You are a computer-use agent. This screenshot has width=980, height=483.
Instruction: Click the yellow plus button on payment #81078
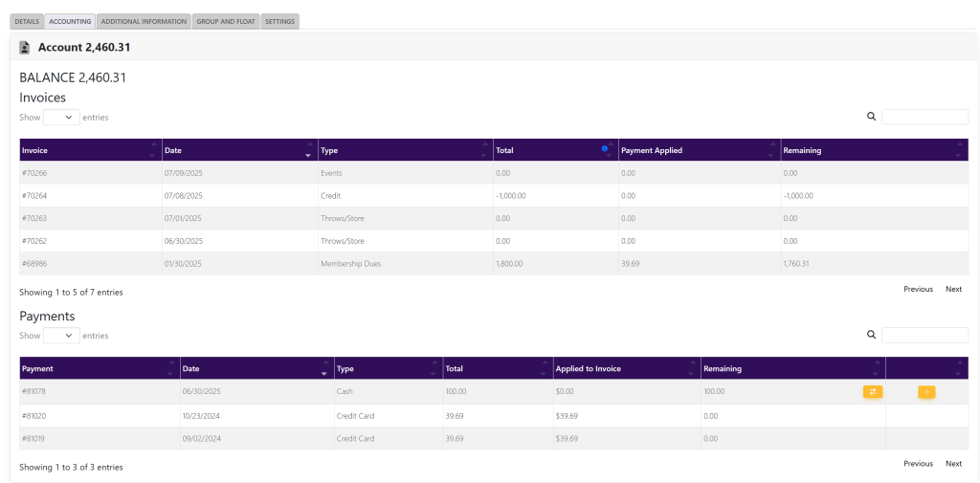926,391
